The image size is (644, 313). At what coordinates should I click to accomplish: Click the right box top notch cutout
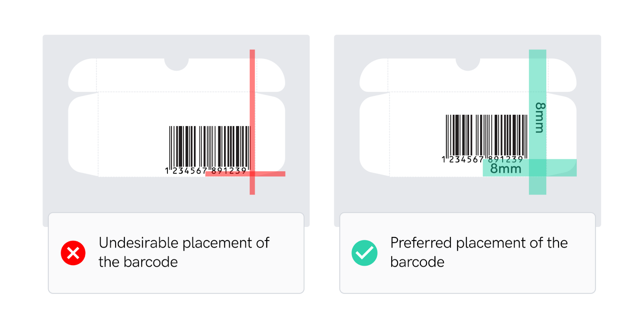(468, 64)
